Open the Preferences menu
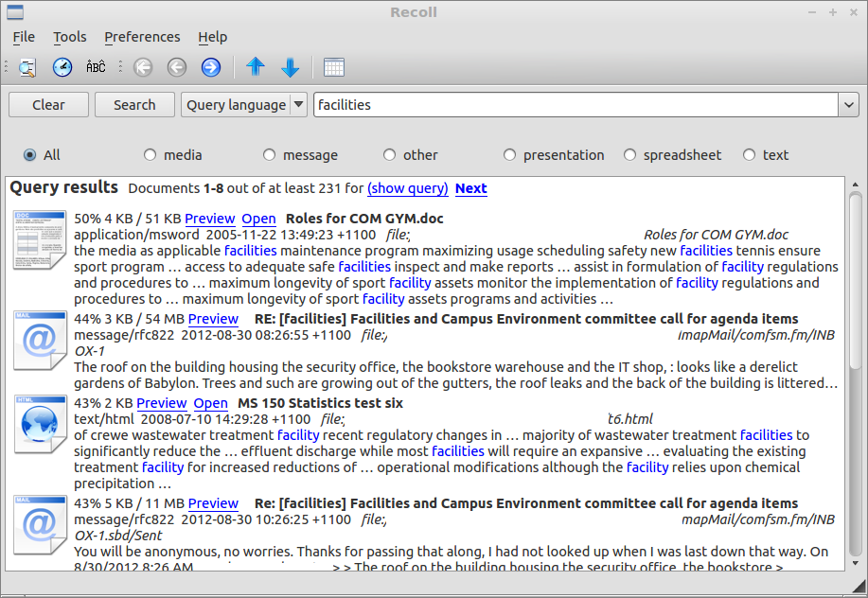The height and width of the screenshot is (598, 868). point(142,37)
